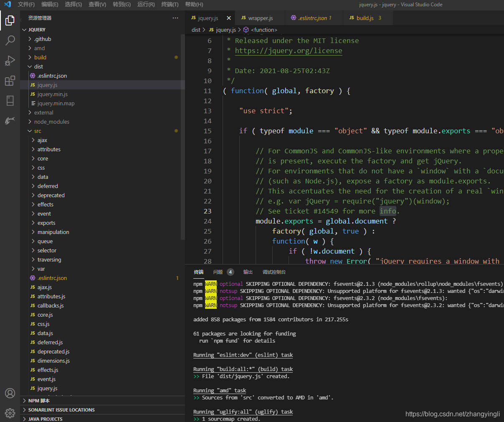Expand the node_modules folder
The height and width of the screenshot is (422, 504).
tap(100, 122)
